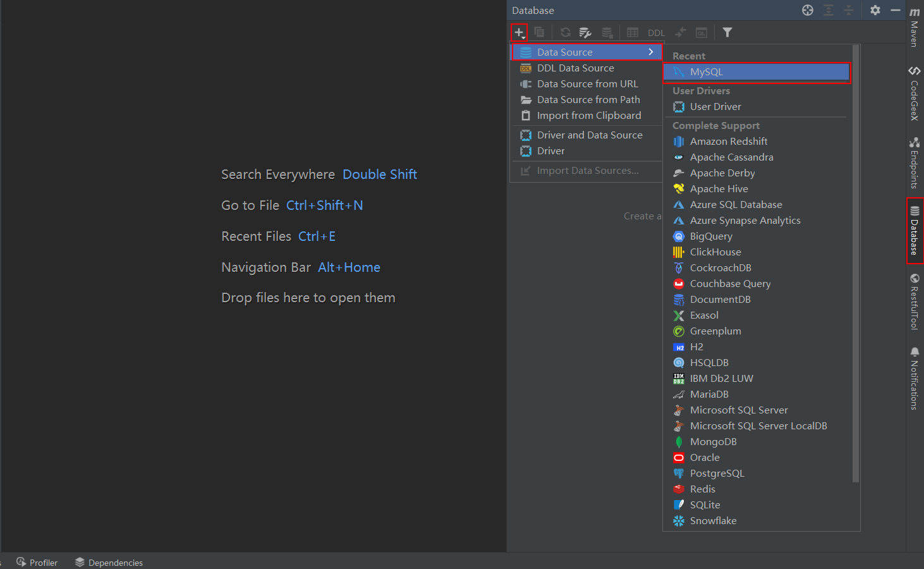The width and height of the screenshot is (924, 569).
Task: Select Snowflake data source
Action: 757,521
